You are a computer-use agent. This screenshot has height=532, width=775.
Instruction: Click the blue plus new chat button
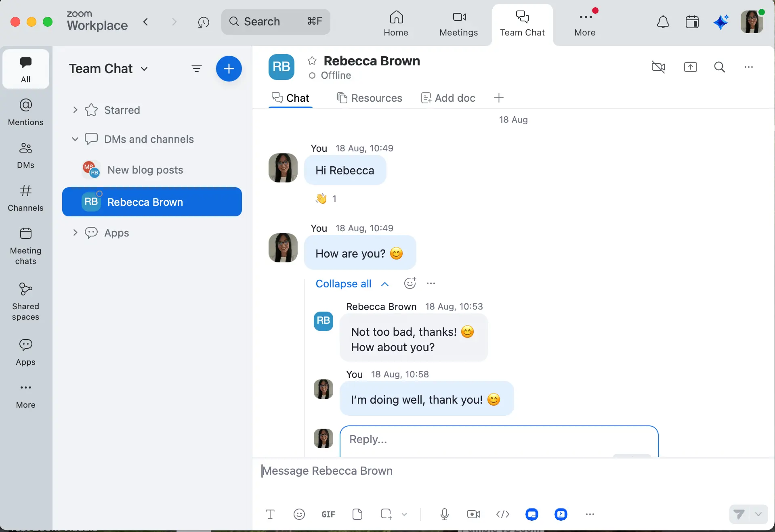[229, 69]
